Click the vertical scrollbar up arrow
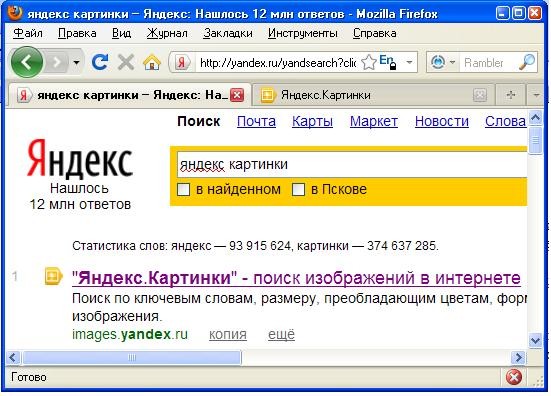 click(x=535, y=118)
